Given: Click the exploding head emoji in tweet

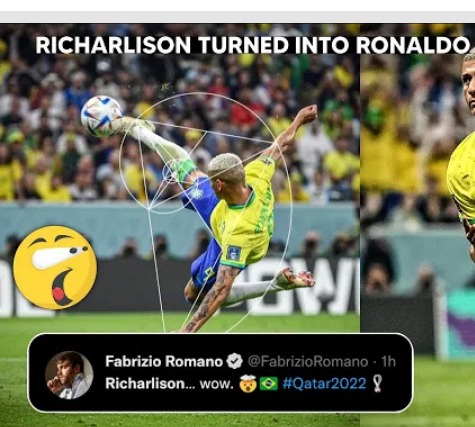Looking at the screenshot, I should click(248, 383).
